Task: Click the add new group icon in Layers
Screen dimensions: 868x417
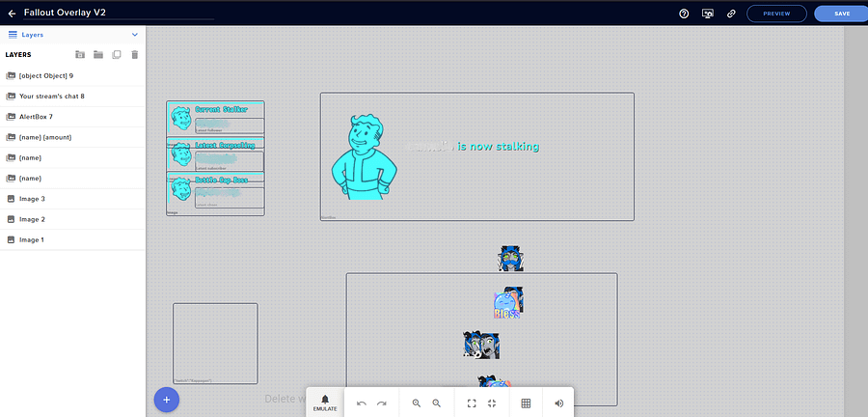Action: pyautogui.click(x=80, y=54)
